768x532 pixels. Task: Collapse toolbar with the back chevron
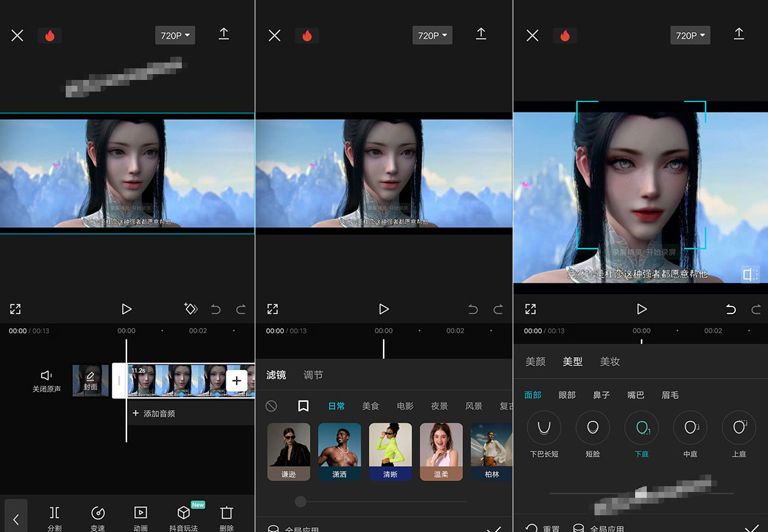tap(15, 518)
